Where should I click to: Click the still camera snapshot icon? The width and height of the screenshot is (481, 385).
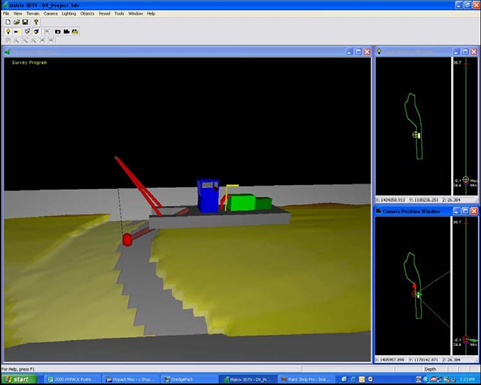point(58,31)
